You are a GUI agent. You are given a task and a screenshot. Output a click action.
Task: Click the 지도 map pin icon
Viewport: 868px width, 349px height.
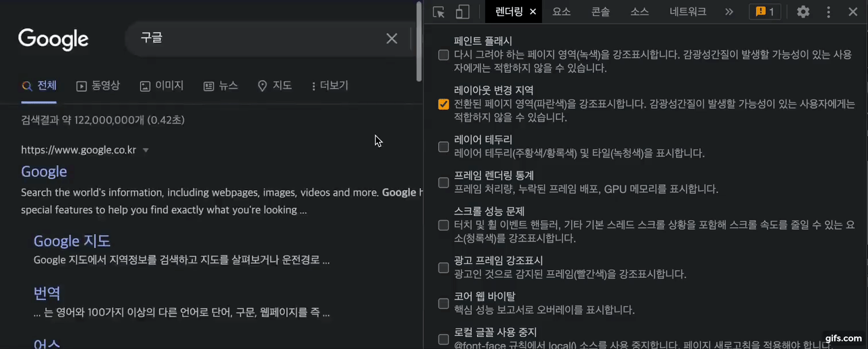click(262, 86)
